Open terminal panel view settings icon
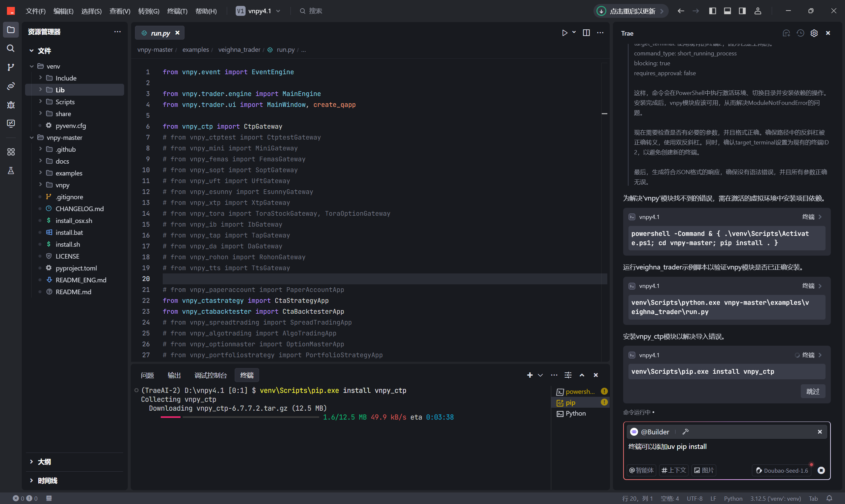The image size is (845, 504). click(568, 375)
